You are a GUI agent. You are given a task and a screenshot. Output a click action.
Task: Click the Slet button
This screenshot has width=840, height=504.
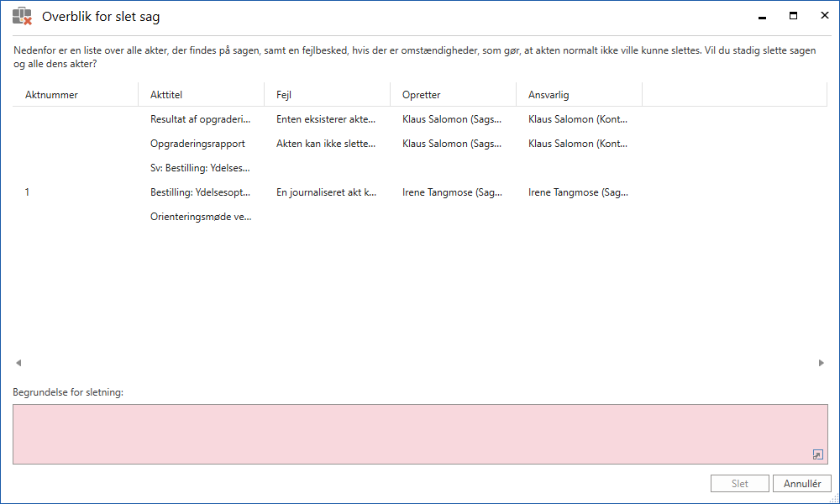click(740, 484)
